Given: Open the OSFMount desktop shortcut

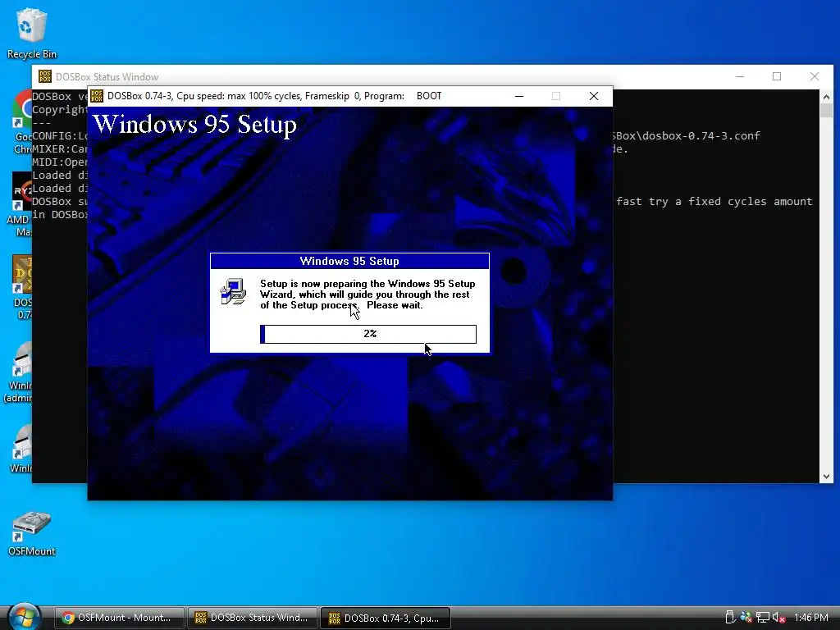Looking at the screenshot, I should tap(32, 533).
